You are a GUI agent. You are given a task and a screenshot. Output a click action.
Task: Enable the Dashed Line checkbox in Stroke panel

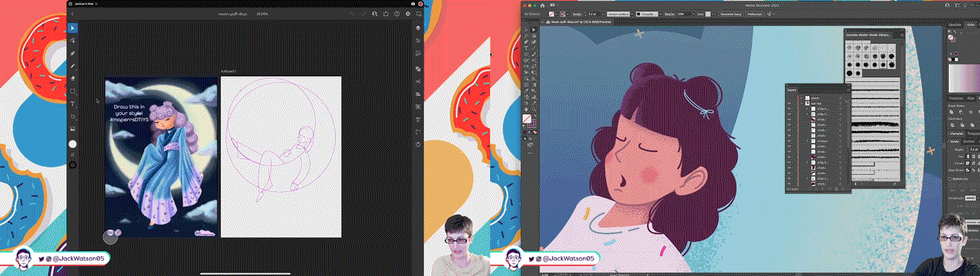coord(950,178)
